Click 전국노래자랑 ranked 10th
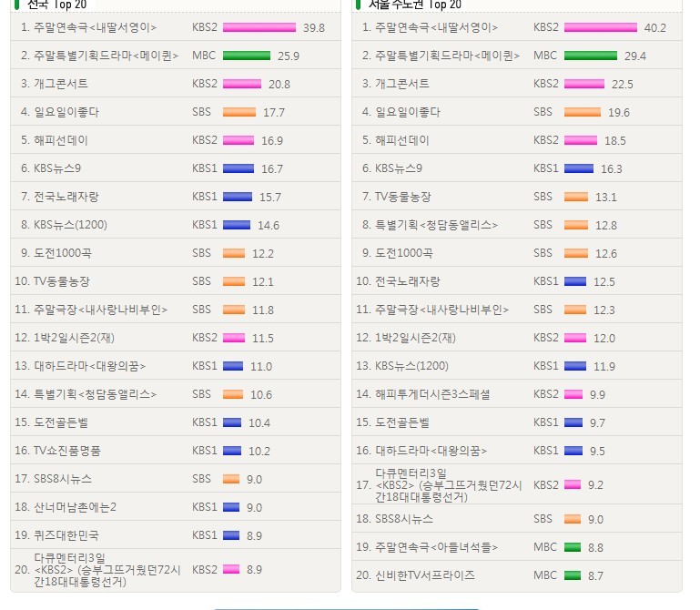The height and width of the screenshot is (610, 700). (x=408, y=281)
